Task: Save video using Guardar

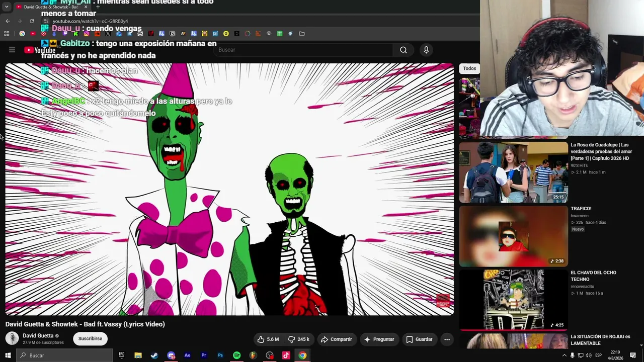Action: tap(419, 339)
